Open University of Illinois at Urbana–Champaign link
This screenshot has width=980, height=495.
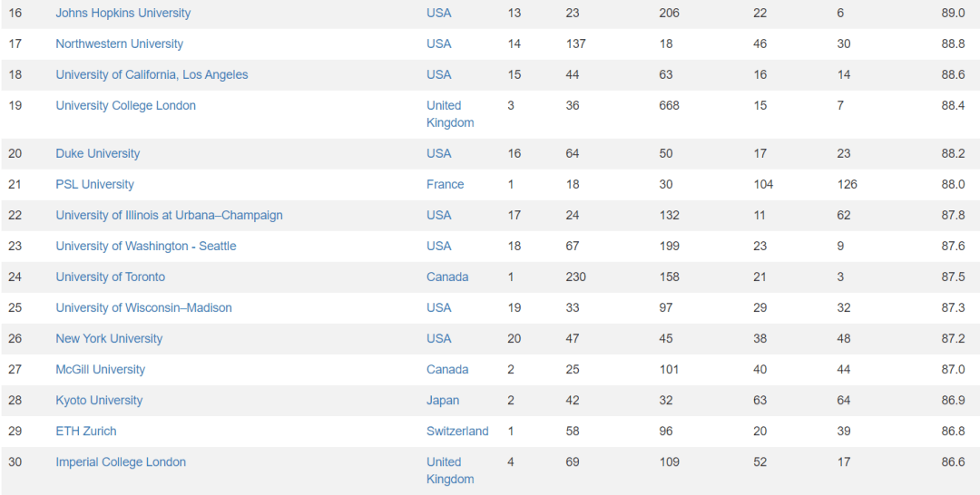point(169,216)
